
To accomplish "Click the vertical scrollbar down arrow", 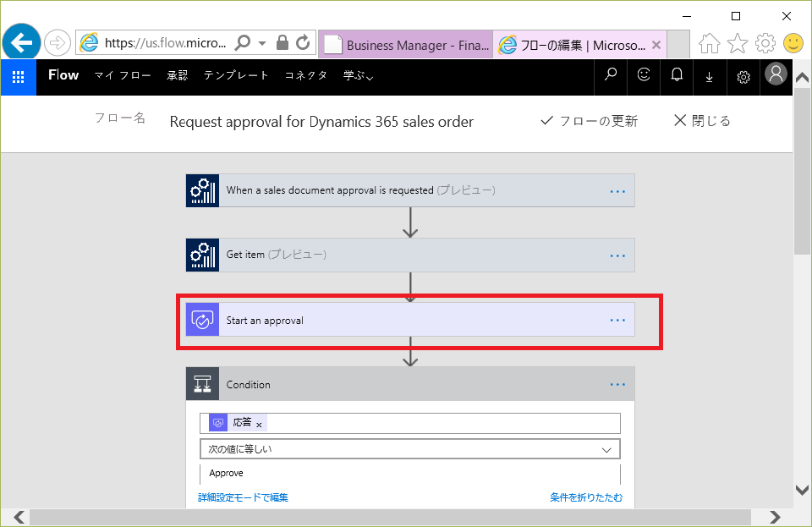I will click(802, 490).
